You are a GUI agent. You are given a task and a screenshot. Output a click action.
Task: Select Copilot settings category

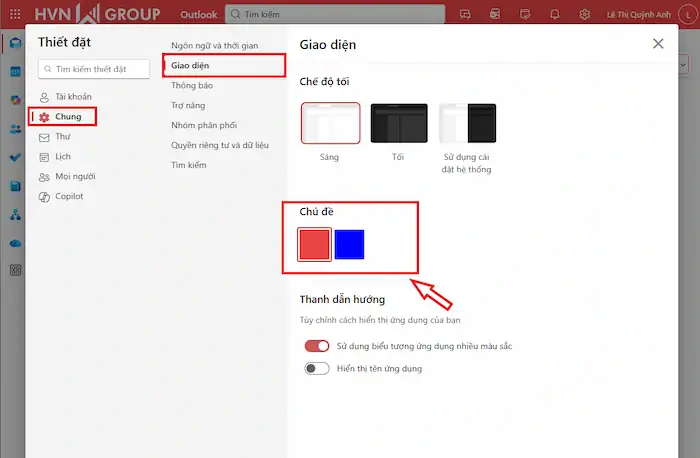pyautogui.click(x=61, y=196)
